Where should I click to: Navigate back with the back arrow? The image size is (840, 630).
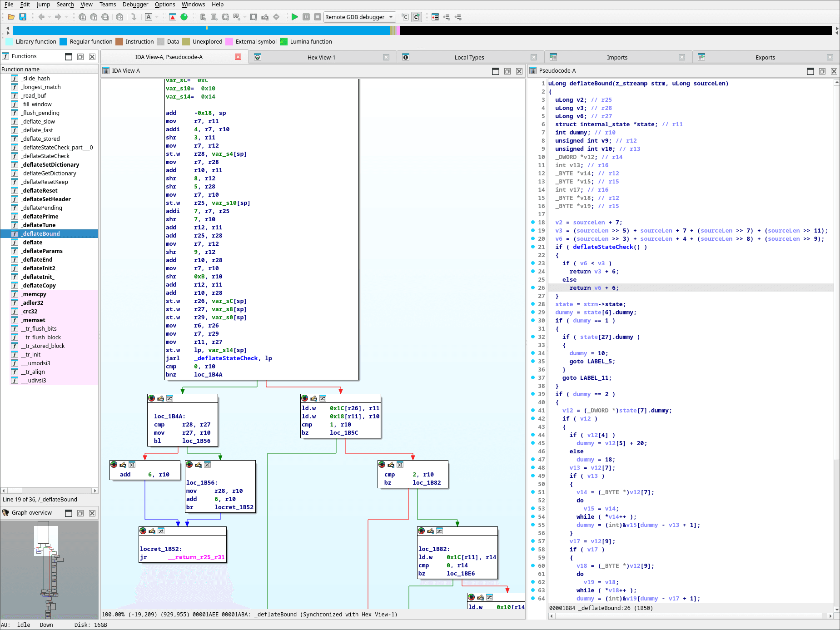tap(40, 17)
